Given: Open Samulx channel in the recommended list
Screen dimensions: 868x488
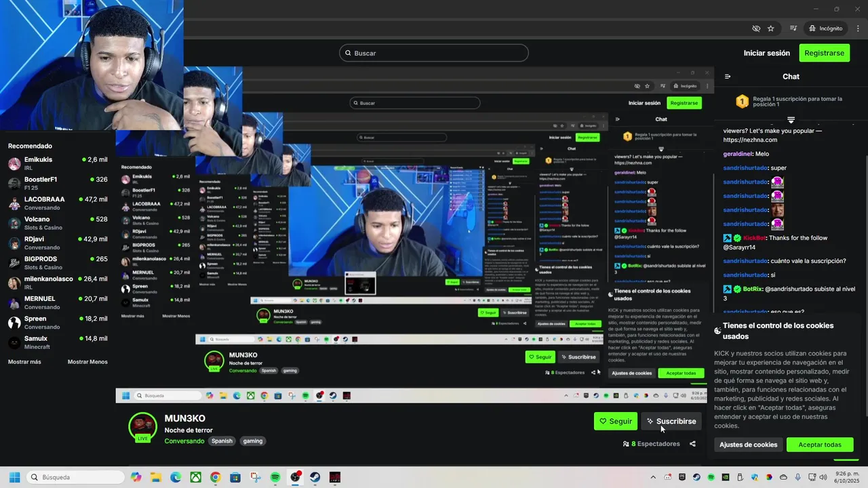Looking at the screenshot, I should (x=58, y=343).
